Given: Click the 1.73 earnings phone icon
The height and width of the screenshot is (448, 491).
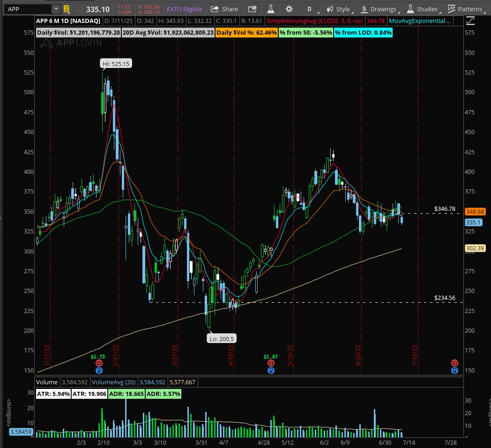Looking at the screenshot, I should pos(99,363).
